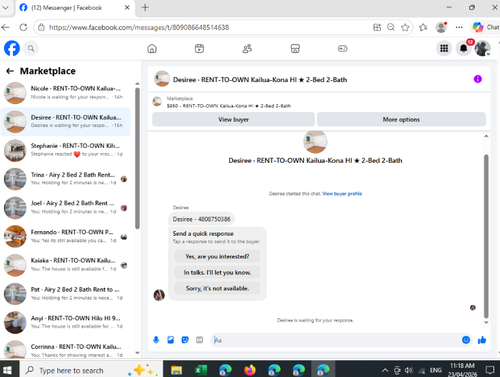Open Joel's Airy 2 Bed 2 Bath conversation

tap(66, 207)
